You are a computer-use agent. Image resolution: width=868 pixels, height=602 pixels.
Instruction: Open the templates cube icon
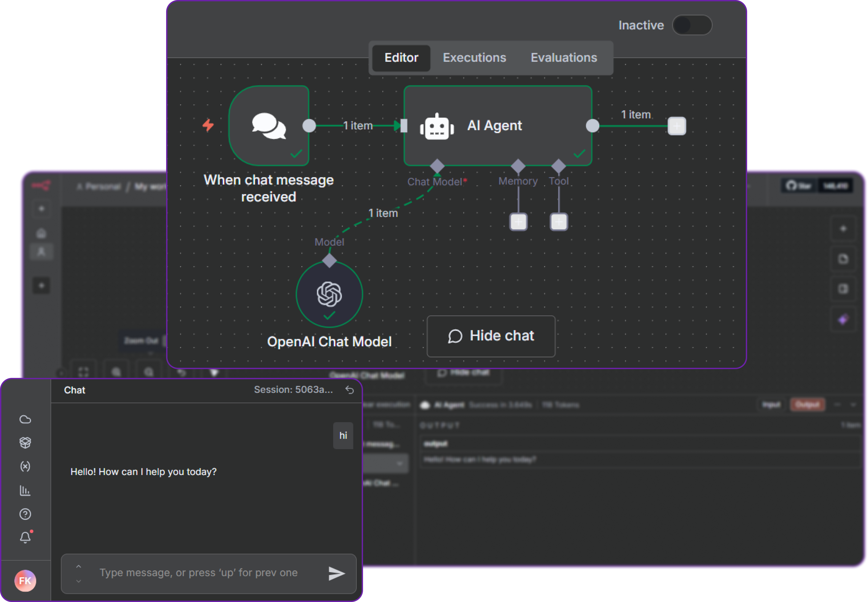pyautogui.click(x=25, y=442)
